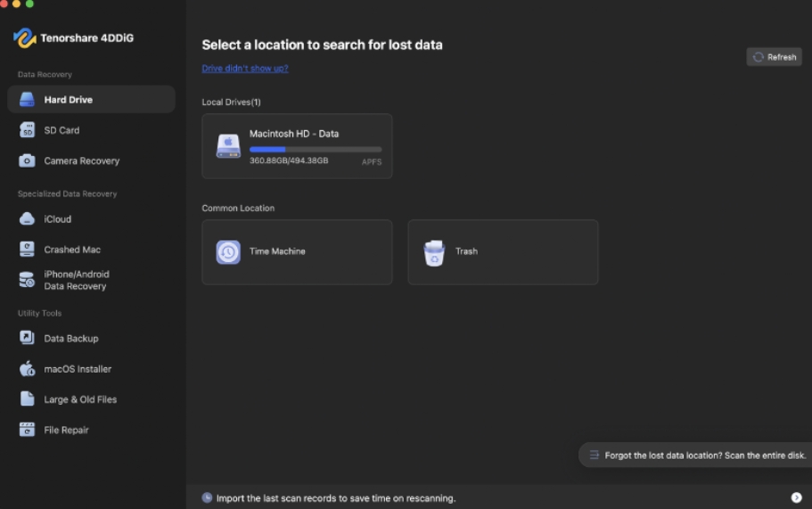This screenshot has width=812, height=509.
Task: Click the "Common Location" heading
Action: 238,209
